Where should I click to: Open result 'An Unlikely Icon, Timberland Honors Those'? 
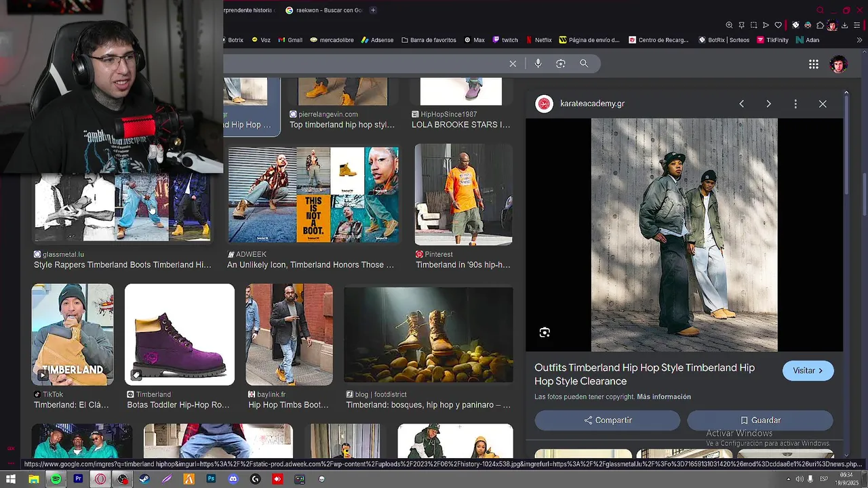tap(311, 265)
